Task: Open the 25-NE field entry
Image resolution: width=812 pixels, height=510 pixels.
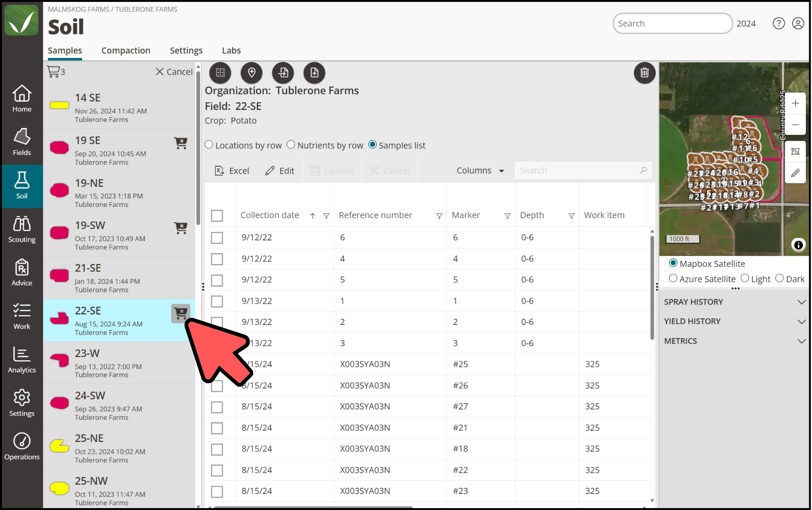Action: 119,448
